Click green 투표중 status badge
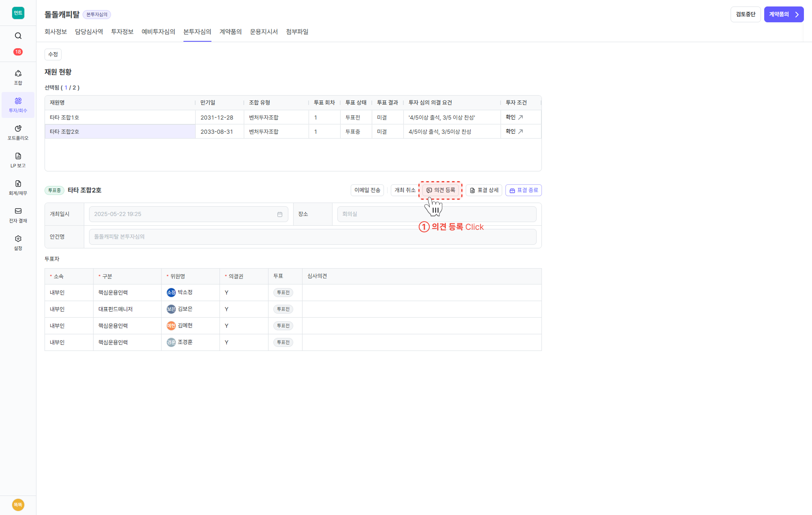Viewport: 812px width, 515px height. 54,190
